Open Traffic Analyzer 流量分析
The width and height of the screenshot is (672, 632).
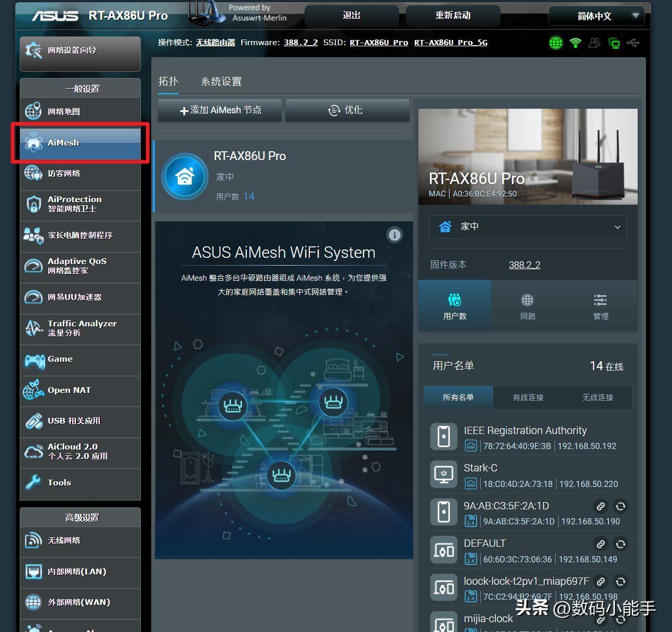point(80,328)
